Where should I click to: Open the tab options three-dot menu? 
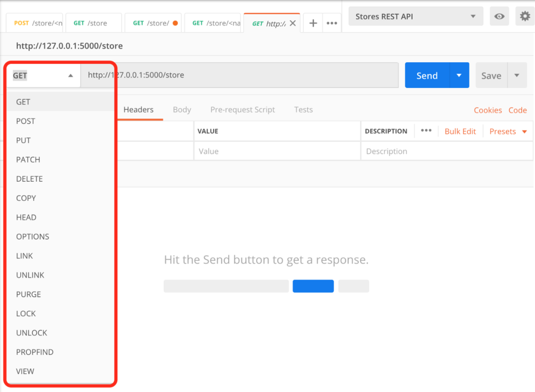coord(331,23)
